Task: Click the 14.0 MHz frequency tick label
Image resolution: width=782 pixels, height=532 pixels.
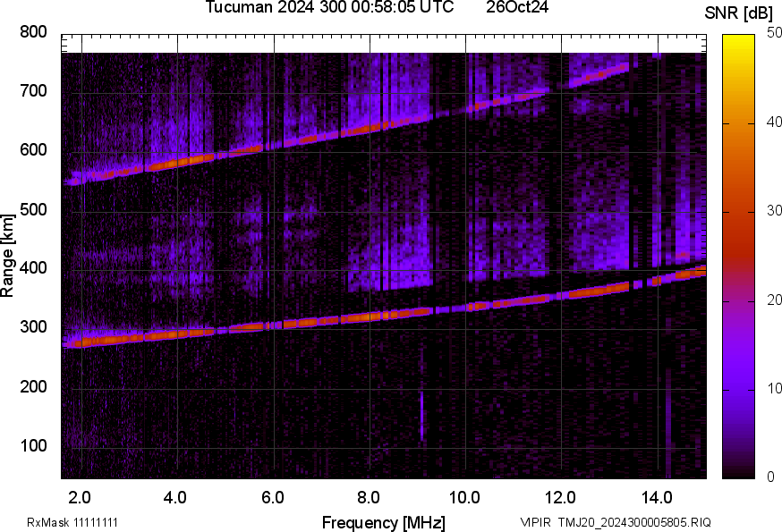Action: click(x=657, y=496)
